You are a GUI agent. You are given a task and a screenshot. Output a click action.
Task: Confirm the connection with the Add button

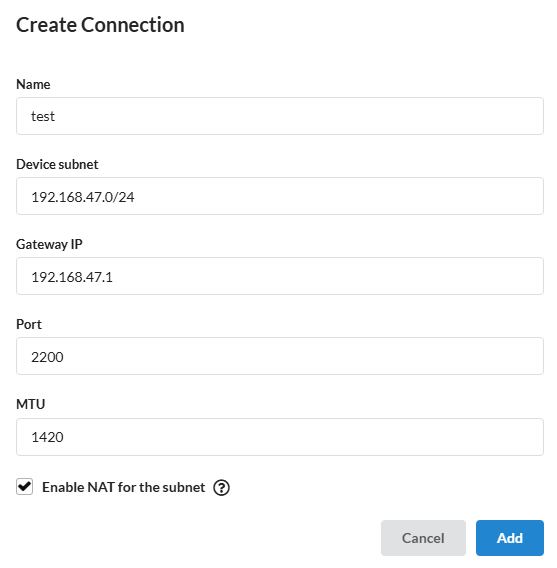pyautogui.click(x=510, y=538)
